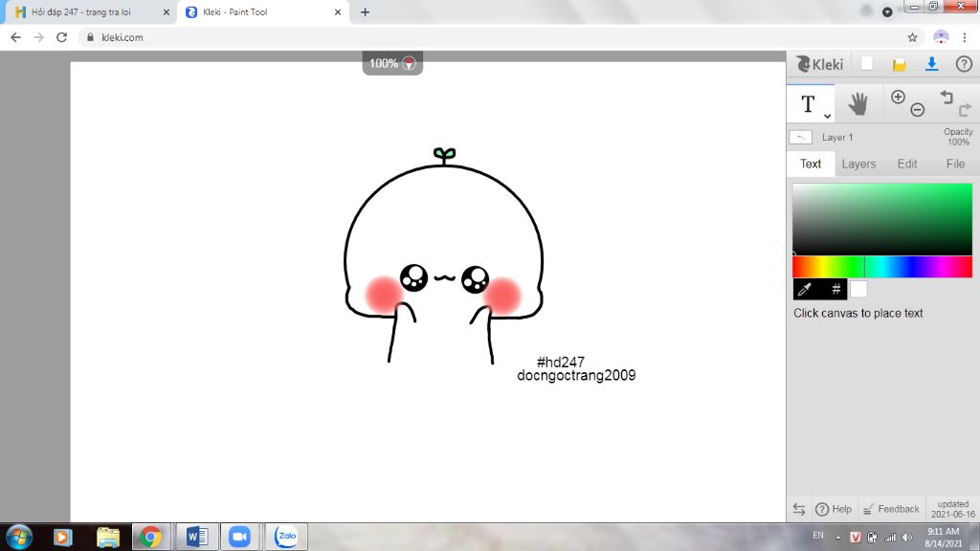This screenshot has width=980, height=551.
Task: Click the EN language indicator
Action: 818,536
